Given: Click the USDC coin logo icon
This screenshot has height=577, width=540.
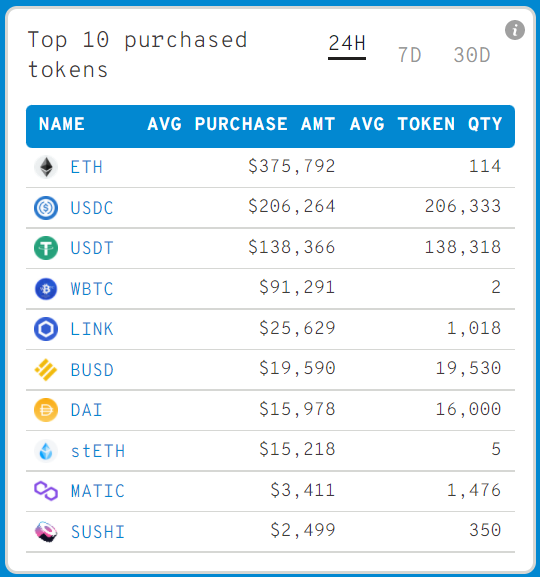Looking at the screenshot, I should point(46,208).
